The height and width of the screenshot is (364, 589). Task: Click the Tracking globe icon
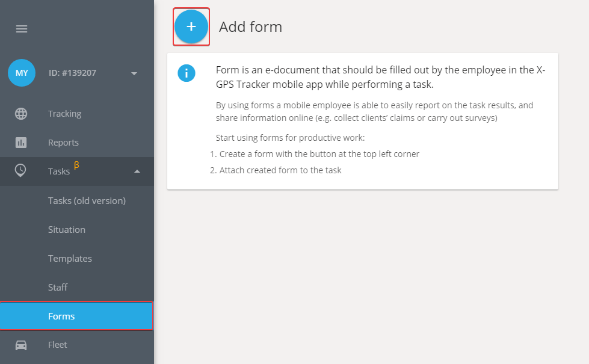[21, 114]
